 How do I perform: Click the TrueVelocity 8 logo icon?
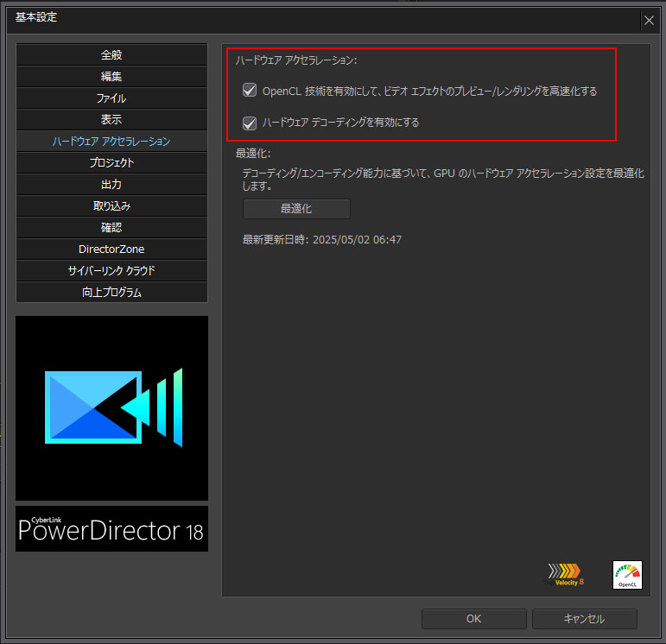[564, 575]
